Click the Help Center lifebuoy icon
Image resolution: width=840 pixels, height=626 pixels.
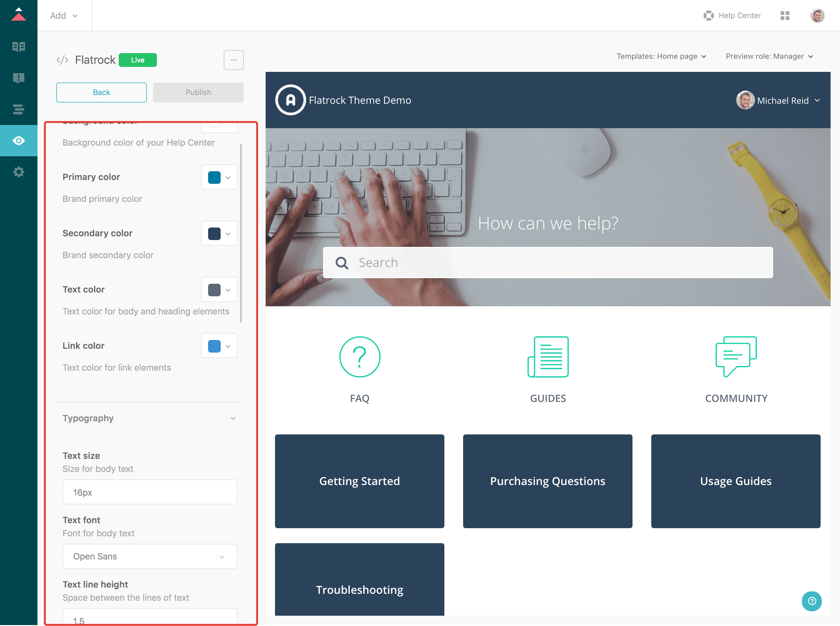(708, 16)
